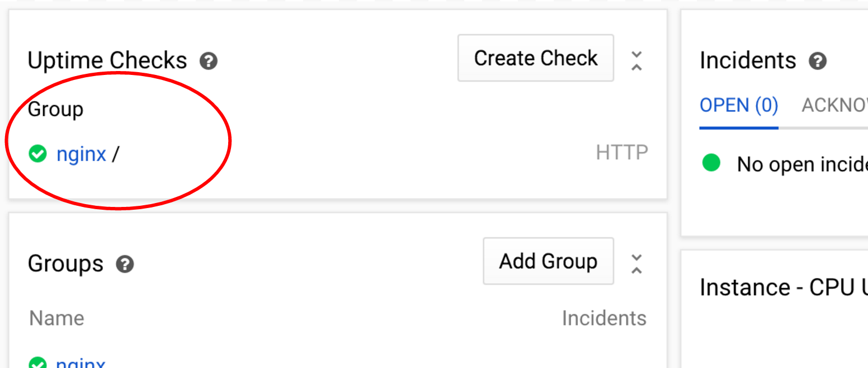Switch to the OPEN (0) incidents tab
This screenshot has height=368, width=868.
(738, 105)
